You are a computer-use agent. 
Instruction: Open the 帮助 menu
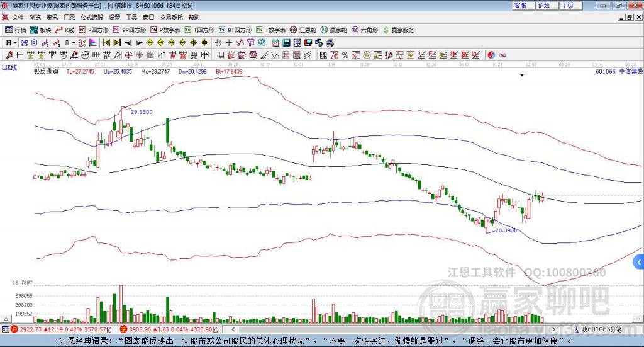(194, 17)
